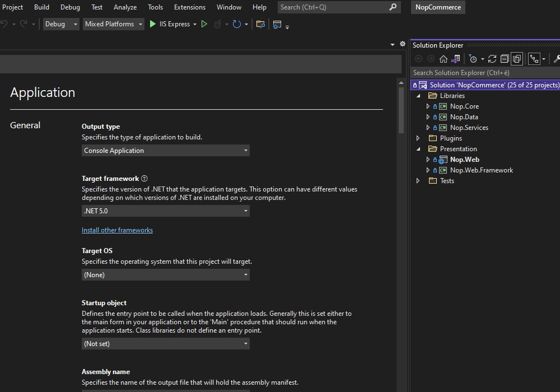Open the Debug configuration dropdown

click(x=61, y=24)
